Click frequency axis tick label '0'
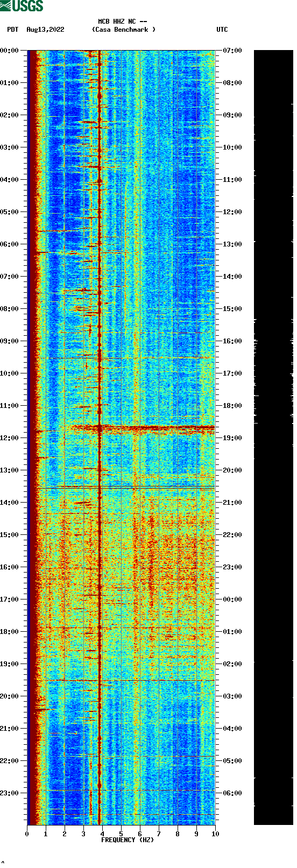Screen dimensions: 297x868 27,834
